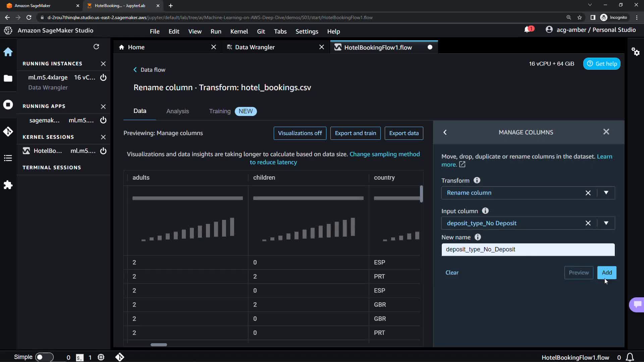This screenshot has height=362, width=644.
Task: Shut down HotelBo... kernel session
Action: [103, 151]
